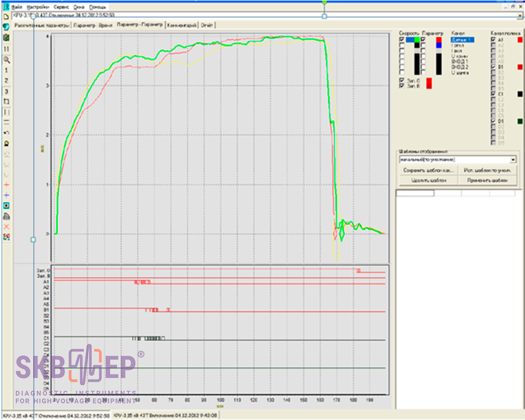This screenshot has height=420, width=525.
Task: Click the Удалить шаблон button
Action: point(428,180)
